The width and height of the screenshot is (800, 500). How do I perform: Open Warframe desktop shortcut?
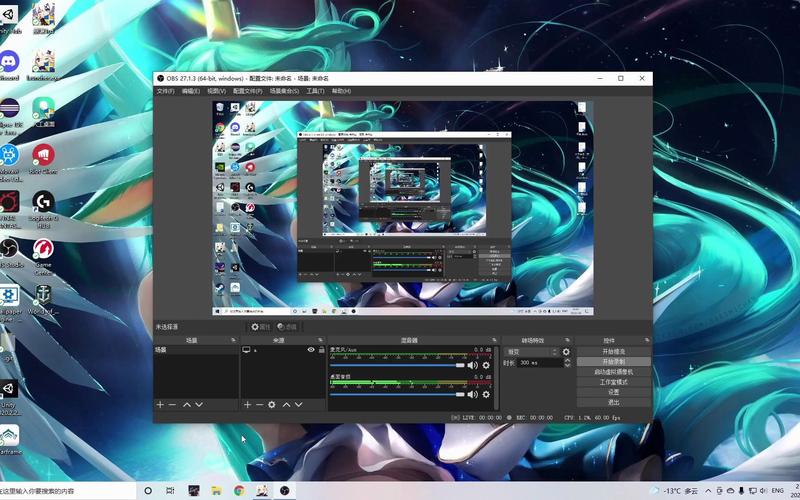click(9, 439)
